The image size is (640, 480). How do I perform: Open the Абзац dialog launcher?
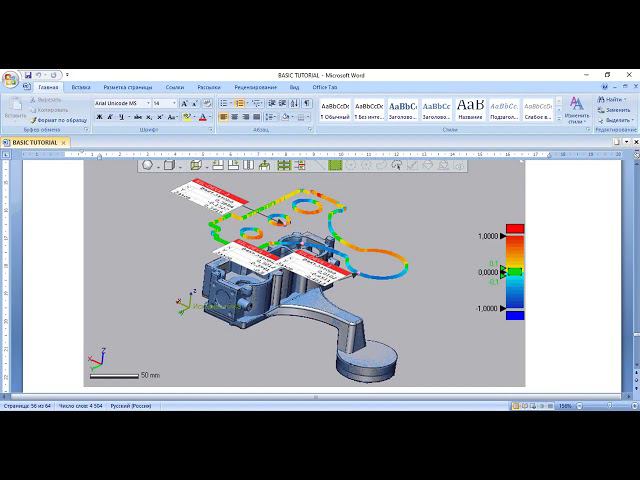click(x=310, y=130)
